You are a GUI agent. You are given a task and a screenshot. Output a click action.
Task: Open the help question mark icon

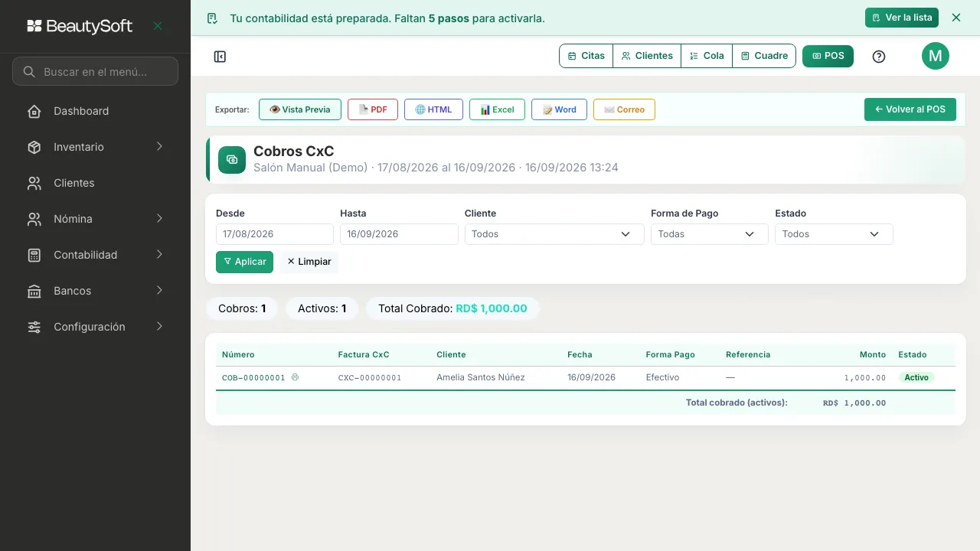click(x=879, y=57)
